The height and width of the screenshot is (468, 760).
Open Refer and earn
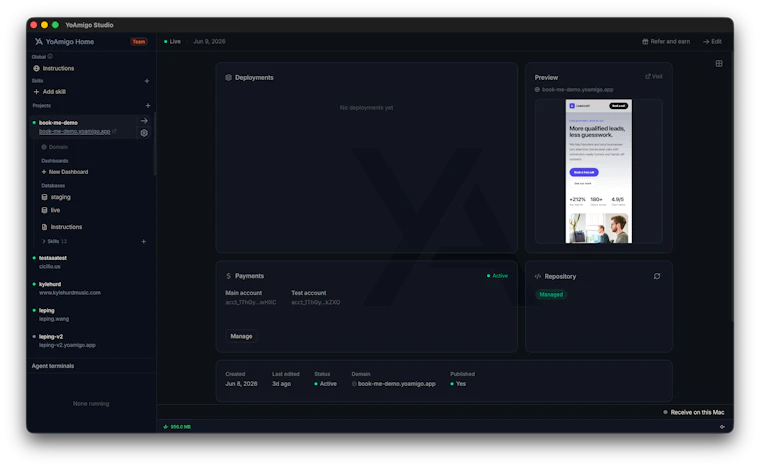[x=666, y=42]
